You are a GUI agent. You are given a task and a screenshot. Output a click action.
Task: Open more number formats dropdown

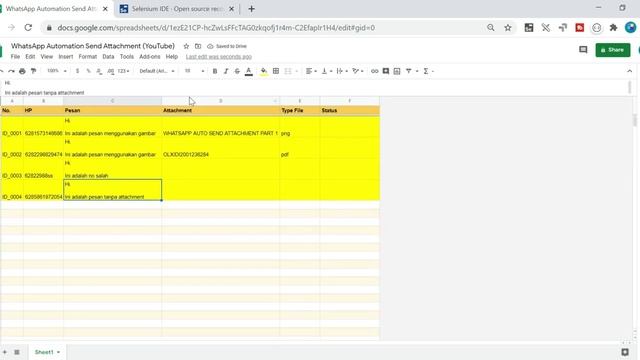(x=123, y=71)
